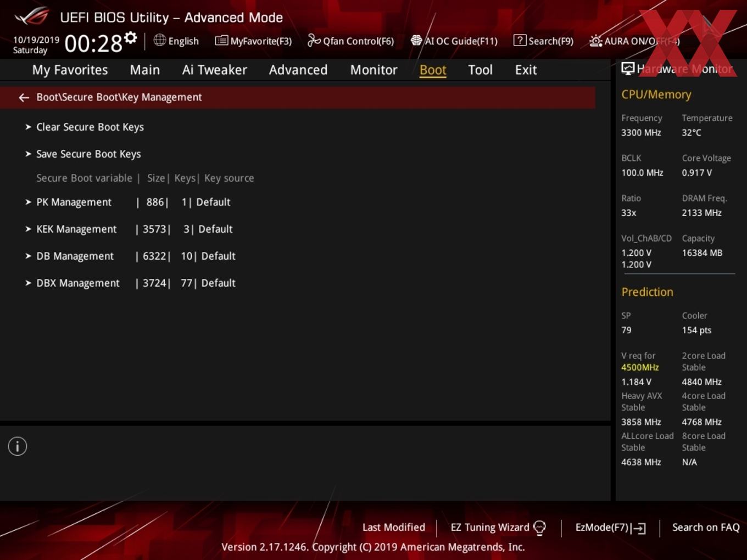Click the MyFavorite list icon
The image size is (747, 560).
(221, 41)
